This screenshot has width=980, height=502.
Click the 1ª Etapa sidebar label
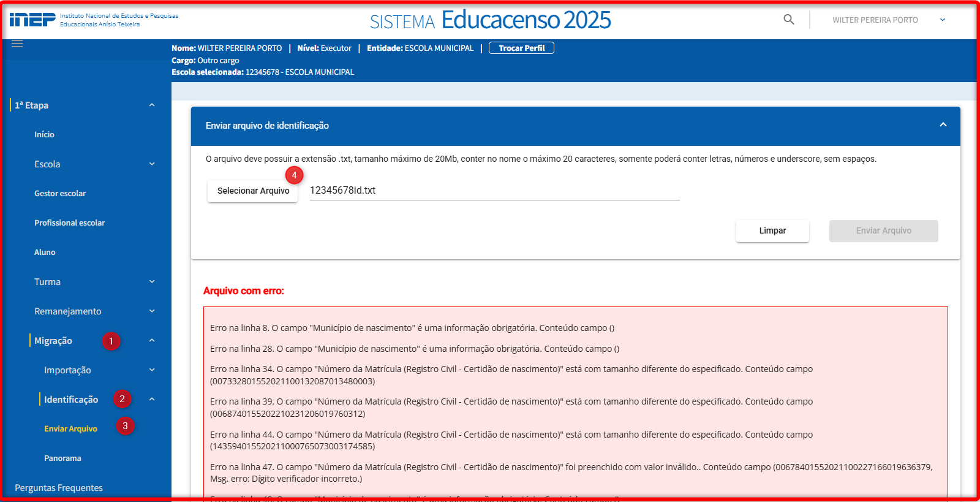(32, 105)
